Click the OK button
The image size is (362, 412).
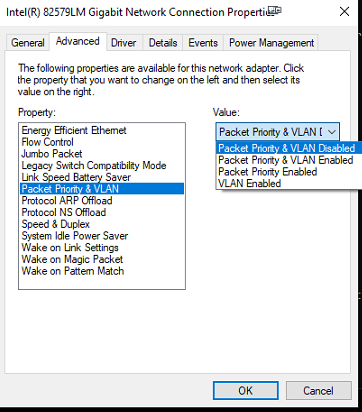246,391
